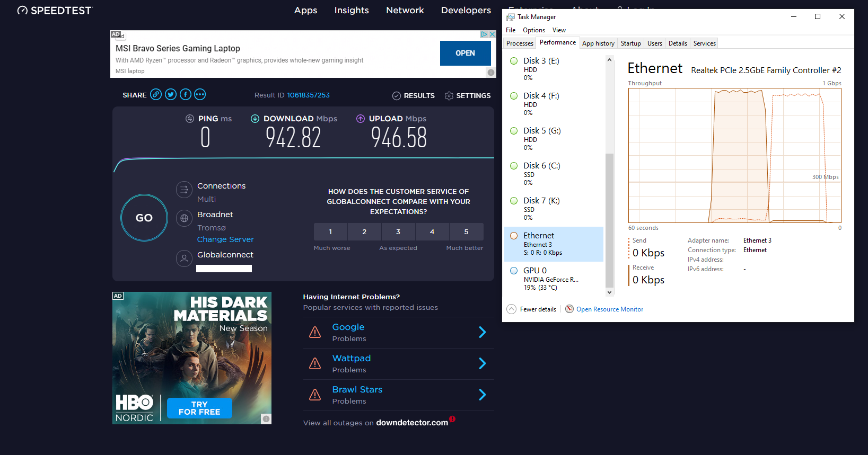Expand Google problems chevron
This screenshot has height=455, width=868.
483,332
